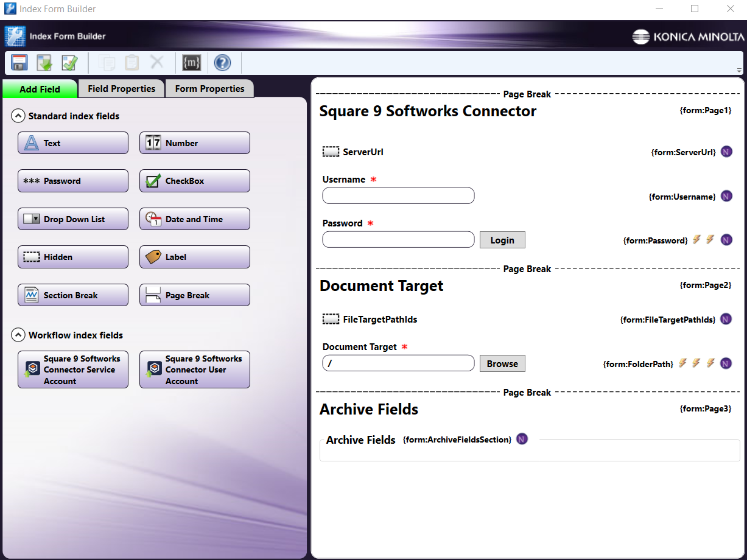747x560 pixels.
Task: Click the save-and-close green arrow icon
Action: pos(45,63)
